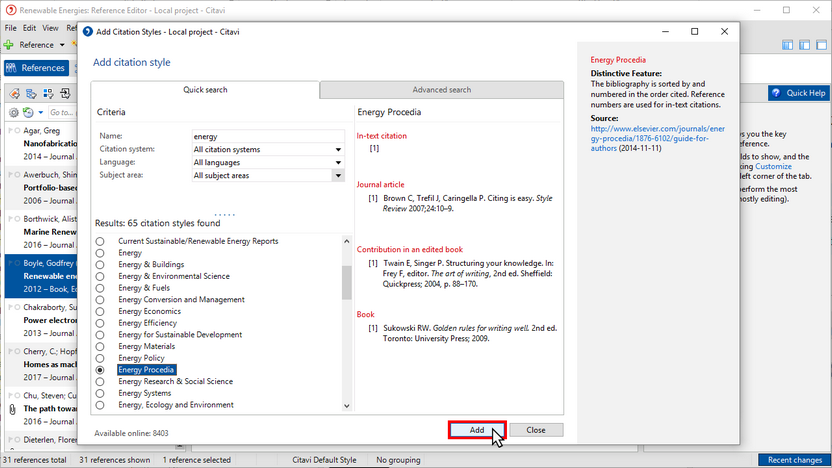
Task: Open the Edit menu
Action: [29, 28]
